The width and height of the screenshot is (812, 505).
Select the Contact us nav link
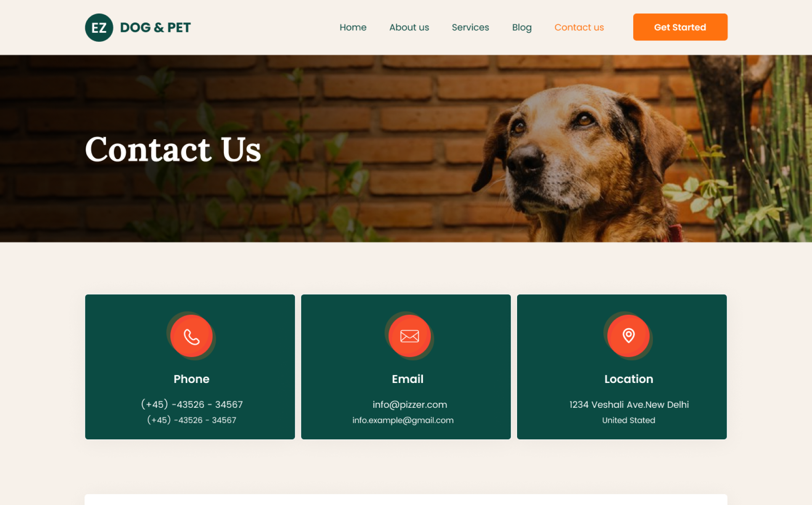579,27
